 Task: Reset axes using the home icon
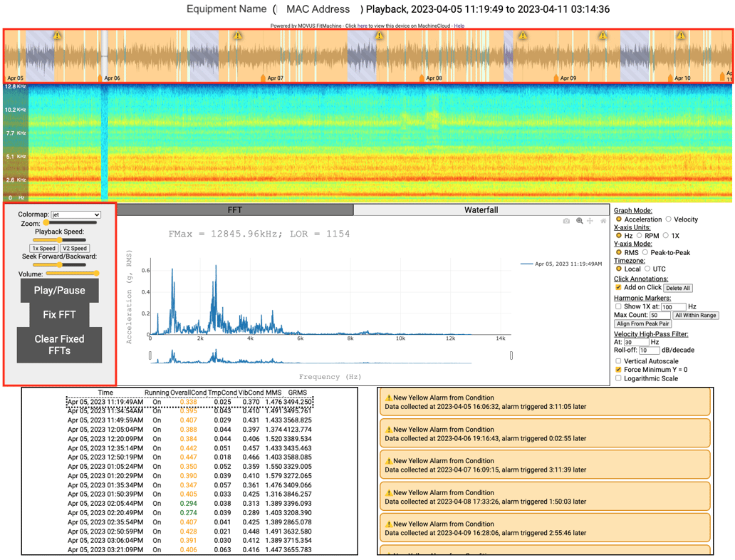tap(603, 221)
